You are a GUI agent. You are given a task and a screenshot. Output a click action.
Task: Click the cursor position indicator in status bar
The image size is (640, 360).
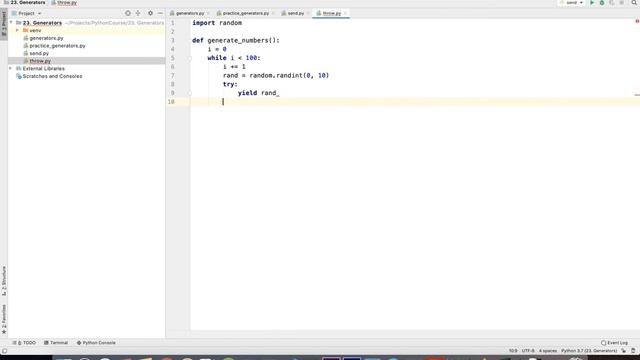click(513, 351)
